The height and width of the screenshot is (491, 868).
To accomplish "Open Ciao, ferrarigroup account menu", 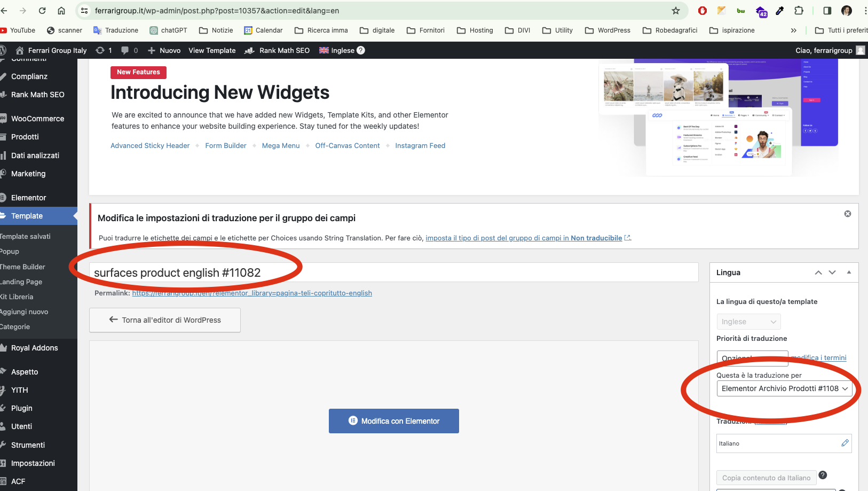I will click(x=830, y=50).
